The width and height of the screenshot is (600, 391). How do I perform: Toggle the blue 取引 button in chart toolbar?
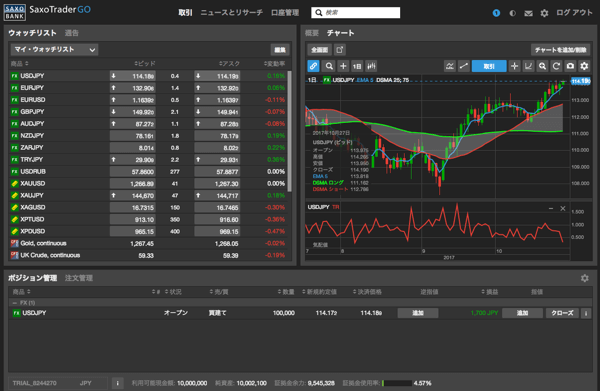pyautogui.click(x=489, y=66)
